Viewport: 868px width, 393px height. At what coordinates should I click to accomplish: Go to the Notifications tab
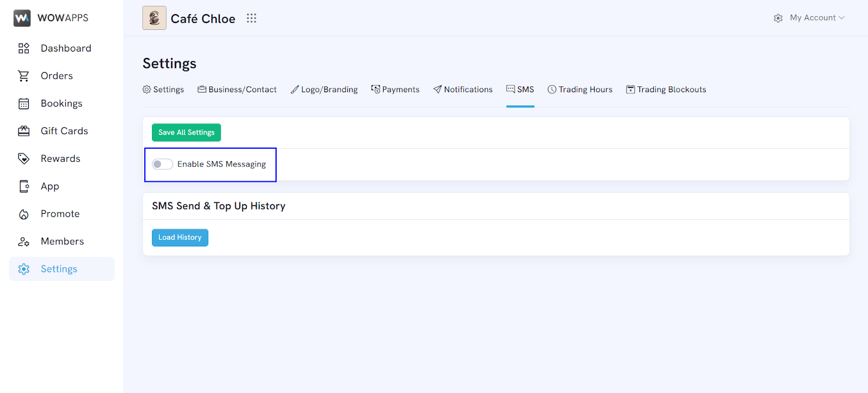(463, 90)
